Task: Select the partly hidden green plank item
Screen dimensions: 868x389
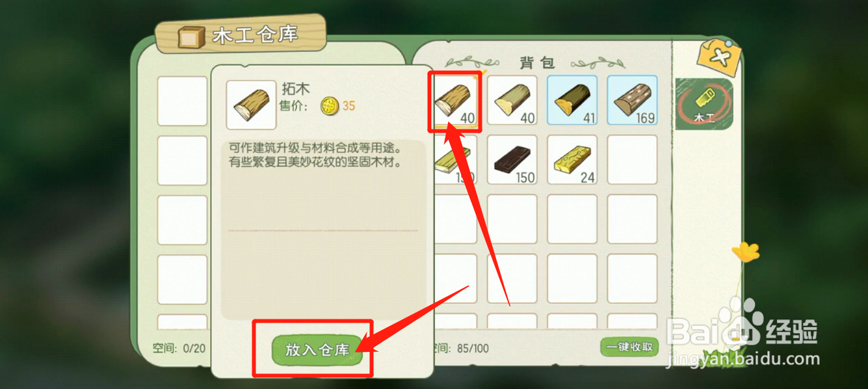Action: coord(455,160)
